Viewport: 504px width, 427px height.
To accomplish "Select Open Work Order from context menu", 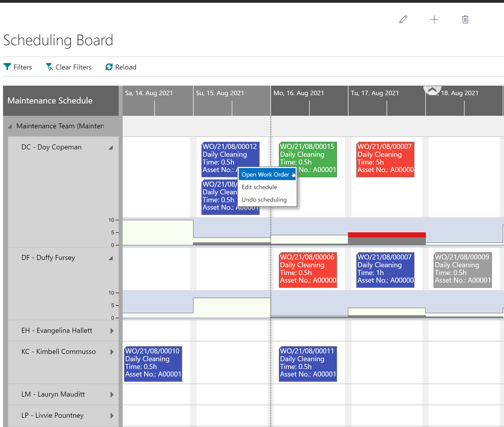I will tap(265, 174).
